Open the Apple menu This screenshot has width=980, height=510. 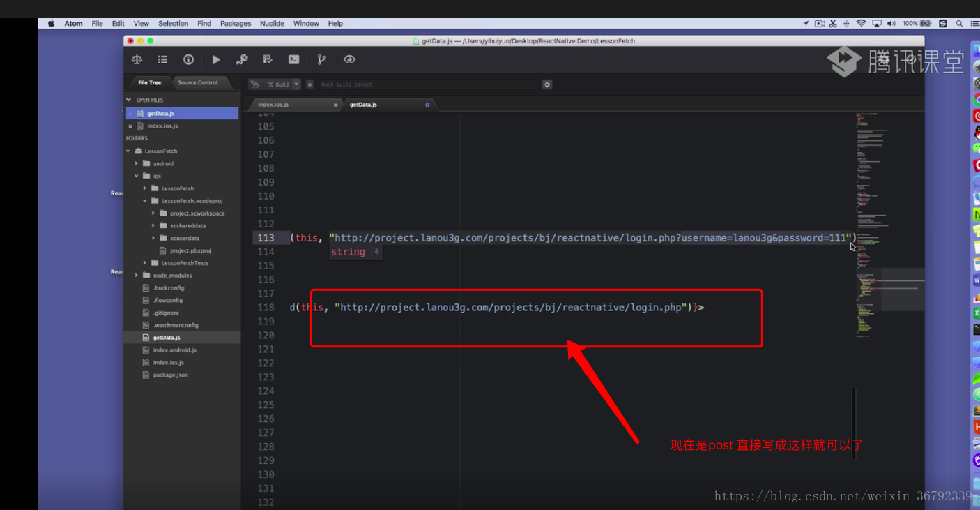click(51, 24)
